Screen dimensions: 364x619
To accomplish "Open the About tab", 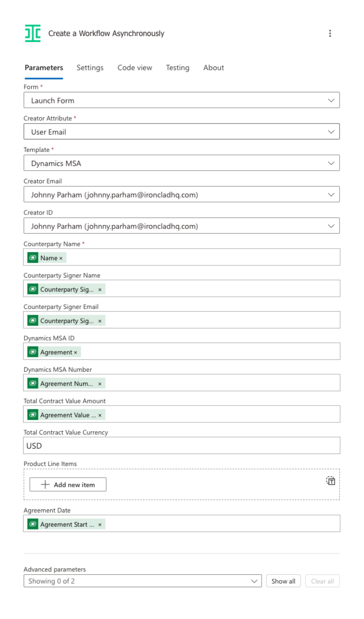I will pyautogui.click(x=213, y=68).
